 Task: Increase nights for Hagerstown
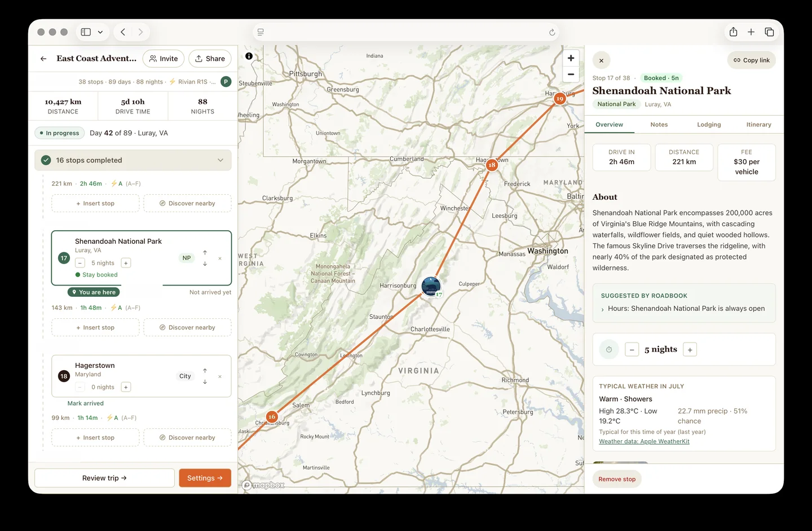pos(126,387)
